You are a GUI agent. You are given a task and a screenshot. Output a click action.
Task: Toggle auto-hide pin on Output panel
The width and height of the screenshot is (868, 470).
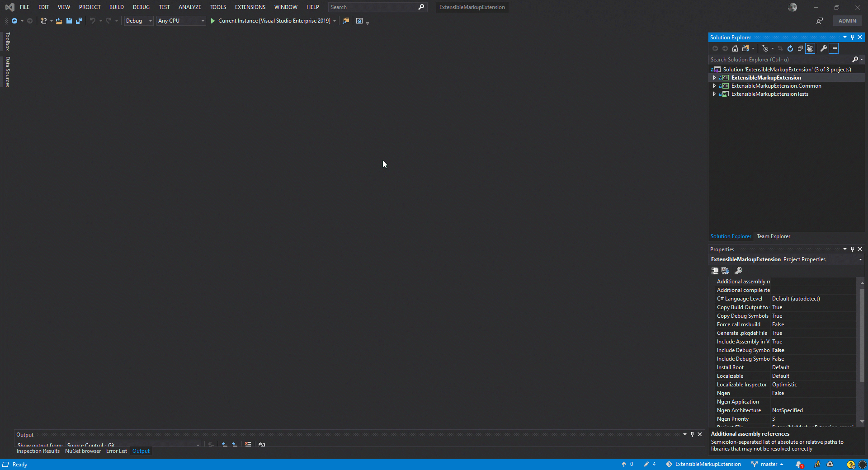click(692, 434)
